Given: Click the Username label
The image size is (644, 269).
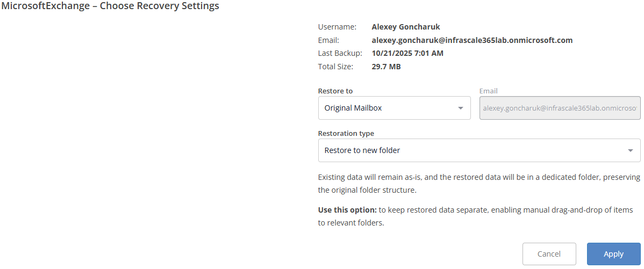Looking at the screenshot, I should point(337,27).
